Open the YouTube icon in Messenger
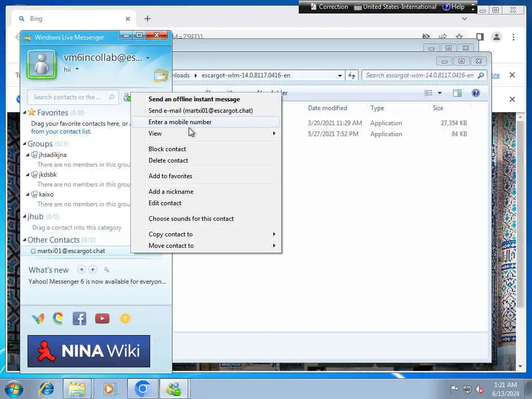 click(x=102, y=318)
